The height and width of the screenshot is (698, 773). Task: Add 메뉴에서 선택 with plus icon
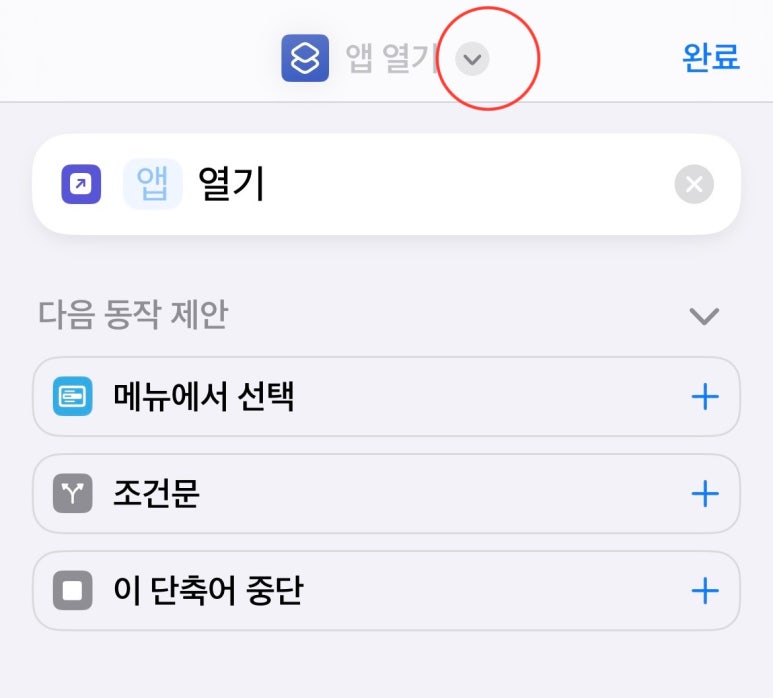click(704, 396)
